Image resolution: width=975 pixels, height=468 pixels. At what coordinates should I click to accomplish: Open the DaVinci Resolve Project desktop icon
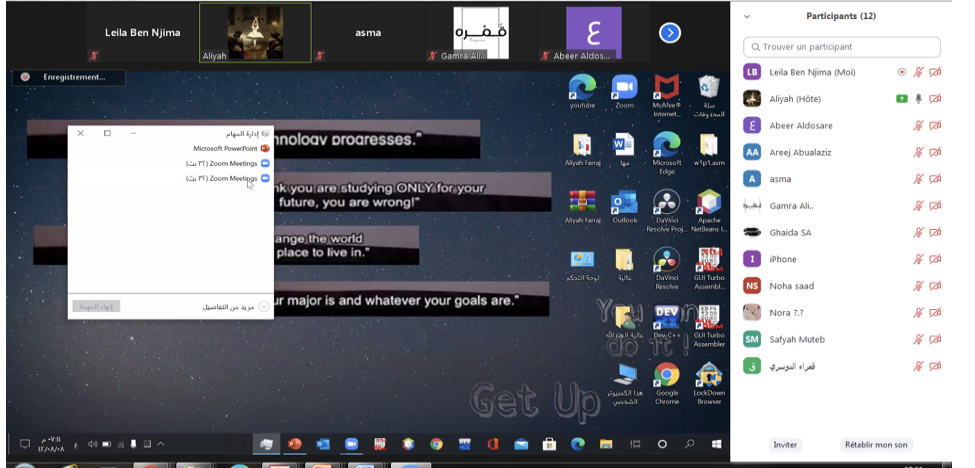coord(666,204)
